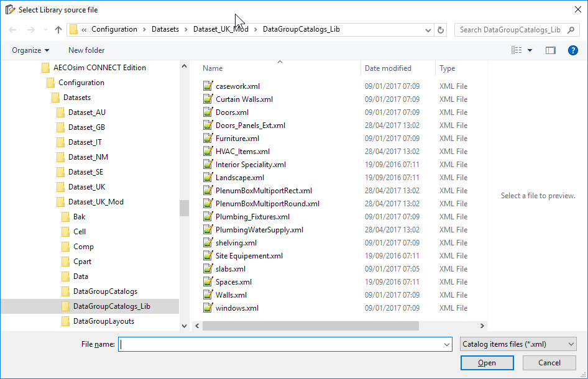Click the Interior Speciality.xml file icon

coord(208,164)
